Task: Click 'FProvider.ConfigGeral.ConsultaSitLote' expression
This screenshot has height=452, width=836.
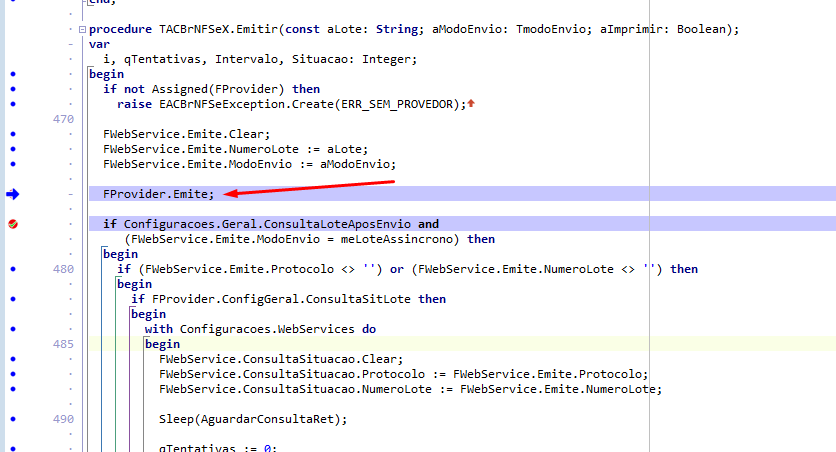Action: tap(281, 299)
